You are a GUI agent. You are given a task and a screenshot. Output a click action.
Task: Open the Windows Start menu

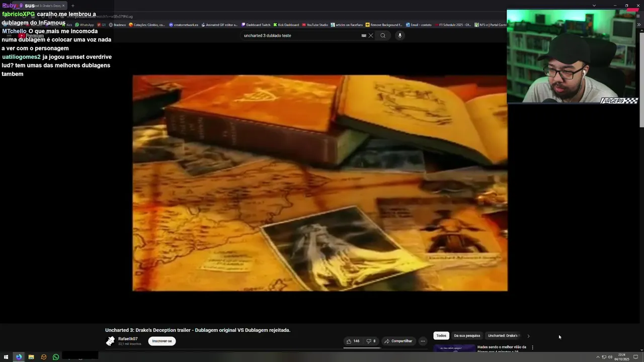click(x=6, y=357)
